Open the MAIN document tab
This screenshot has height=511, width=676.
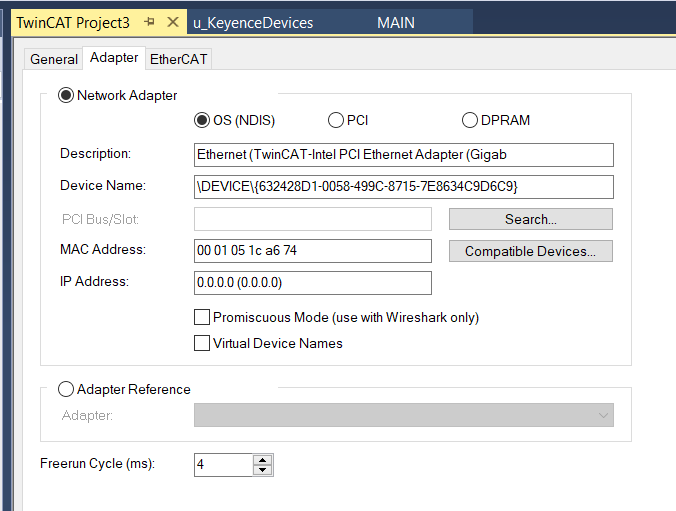[x=396, y=22]
